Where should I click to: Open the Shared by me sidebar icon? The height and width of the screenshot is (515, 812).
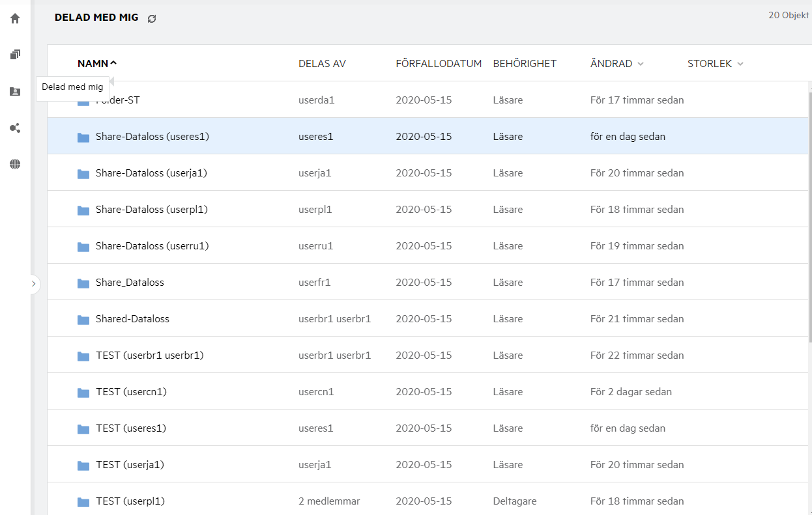(15, 128)
